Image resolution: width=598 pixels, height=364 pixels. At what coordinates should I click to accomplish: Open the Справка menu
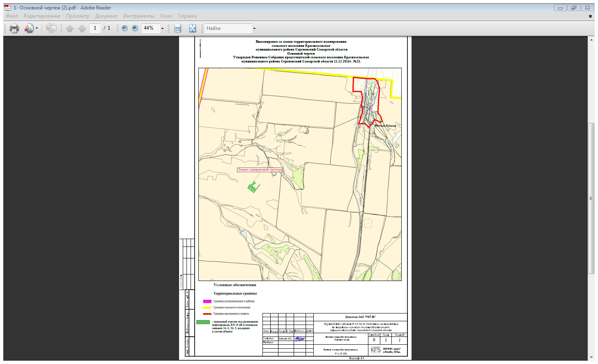point(187,16)
